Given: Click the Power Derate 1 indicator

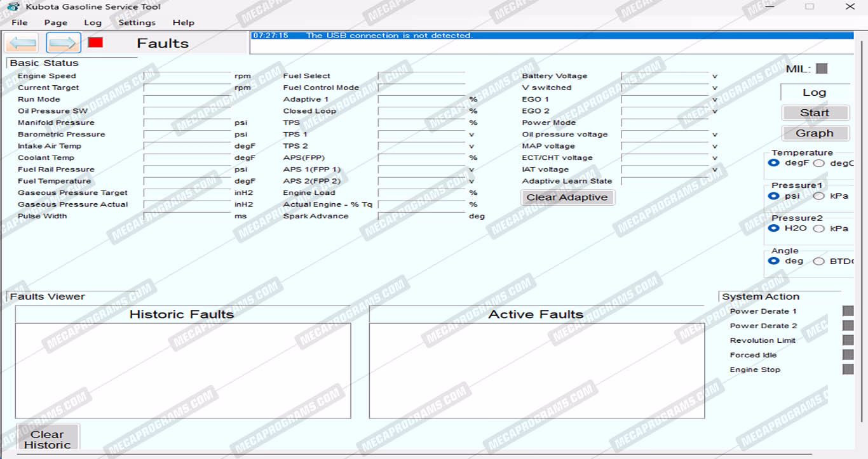Looking at the screenshot, I should pos(848,311).
